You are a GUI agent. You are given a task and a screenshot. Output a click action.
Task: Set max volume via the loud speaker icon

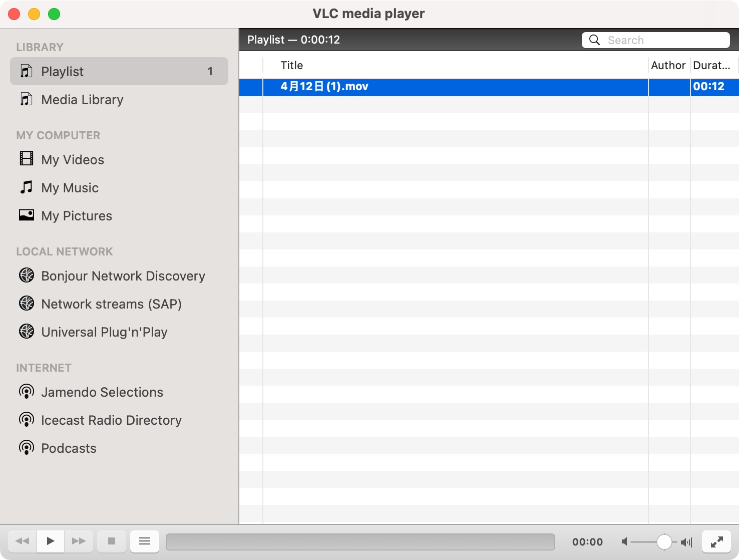pyautogui.click(x=686, y=542)
